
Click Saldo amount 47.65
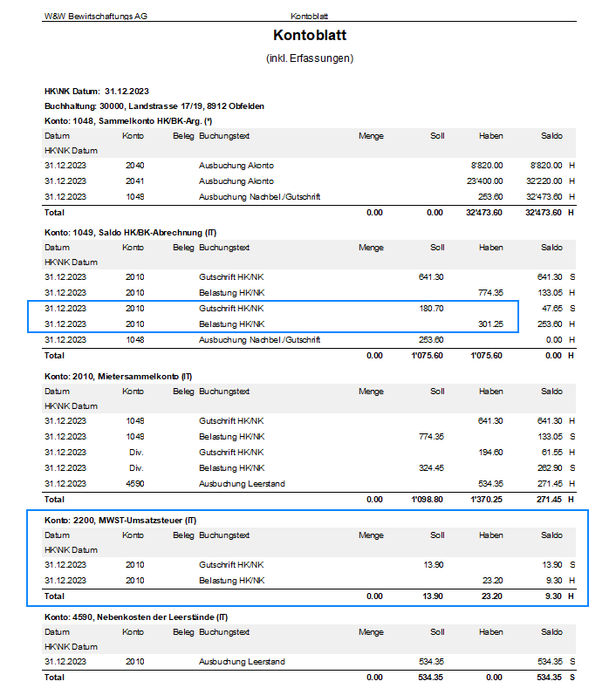pyautogui.click(x=552, y=309)
